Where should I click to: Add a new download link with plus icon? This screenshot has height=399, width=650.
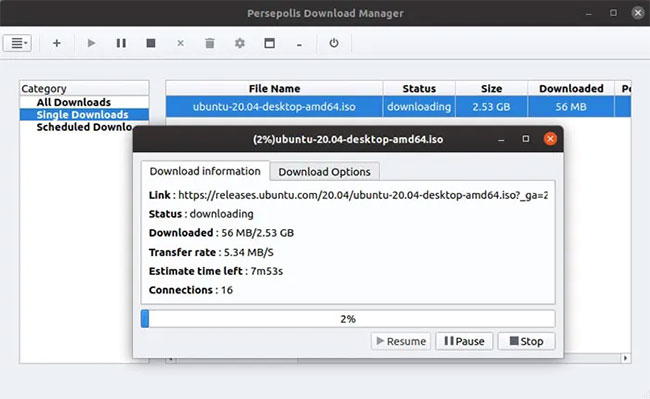click(x=57, y=43)
